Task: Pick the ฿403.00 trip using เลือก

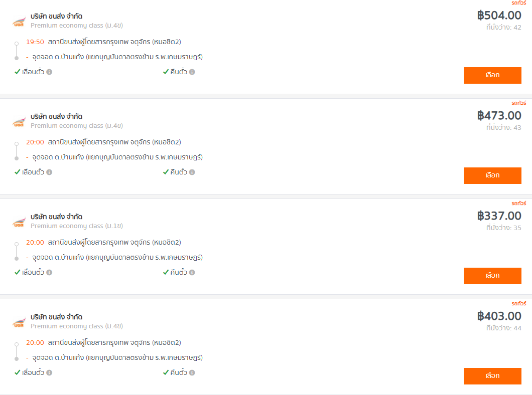Action: click(x=492, y=376)
